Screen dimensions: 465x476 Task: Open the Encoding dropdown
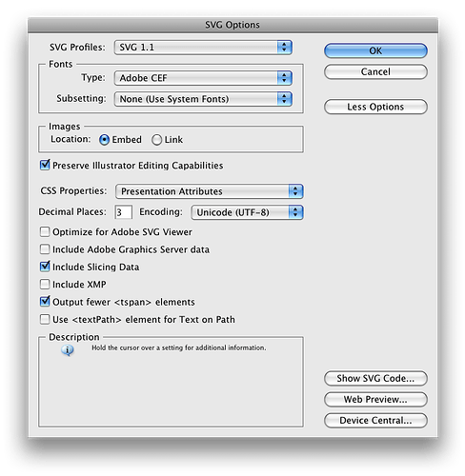pyautogui.click(x=247, y=212)
